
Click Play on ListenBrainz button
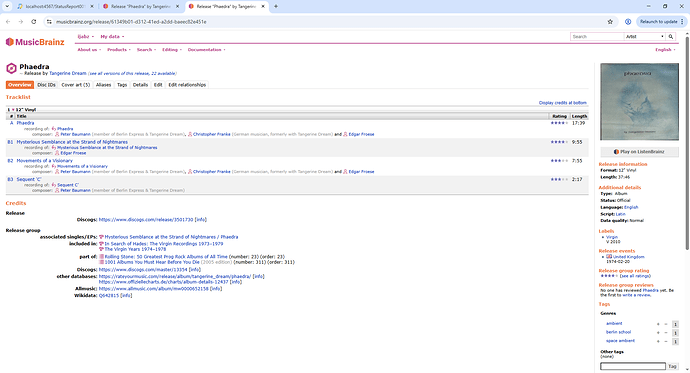point(639,152)
